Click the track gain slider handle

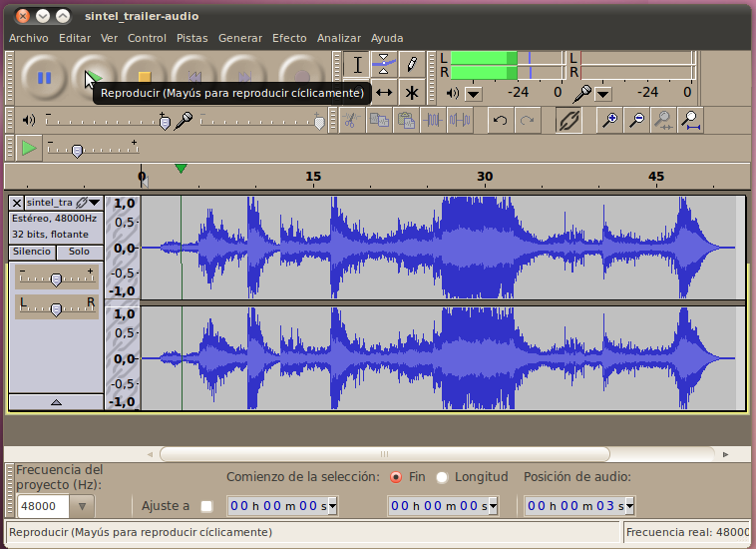tap(56, 279)
